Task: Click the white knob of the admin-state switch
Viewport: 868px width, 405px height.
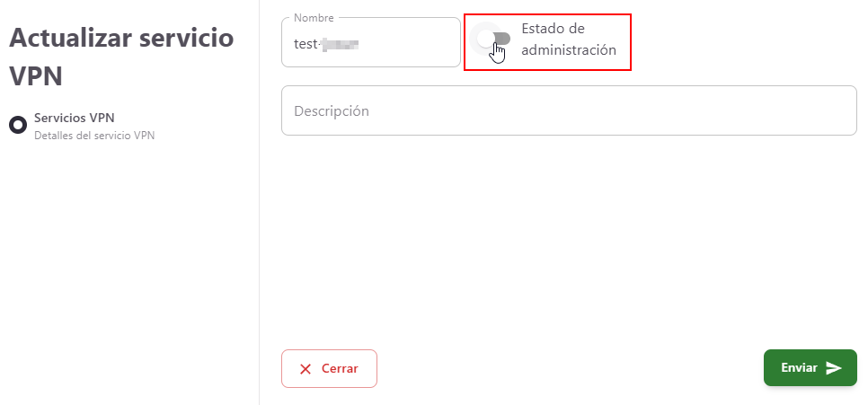Action: pos(486,40)
